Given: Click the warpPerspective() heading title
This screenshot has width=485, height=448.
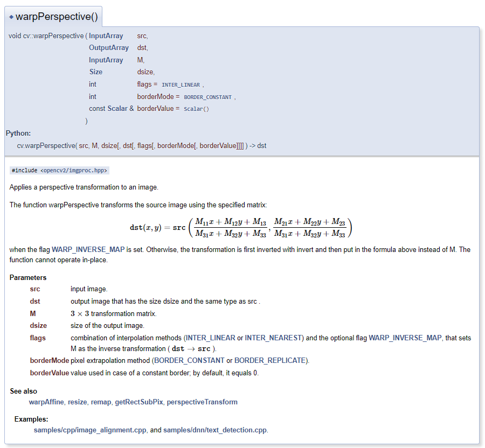Looking at the screenshot, I should pyautogui.click(x=57, y=16).
